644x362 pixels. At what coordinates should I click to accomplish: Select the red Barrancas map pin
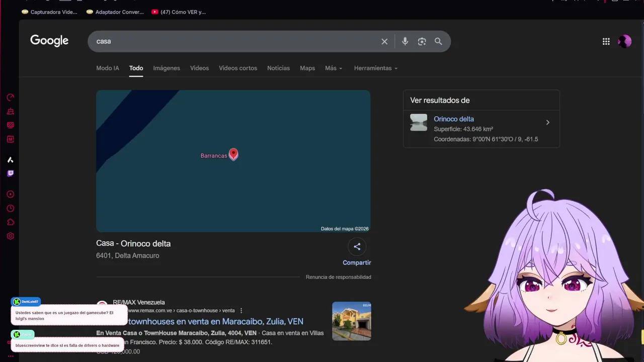click(233, 154)
